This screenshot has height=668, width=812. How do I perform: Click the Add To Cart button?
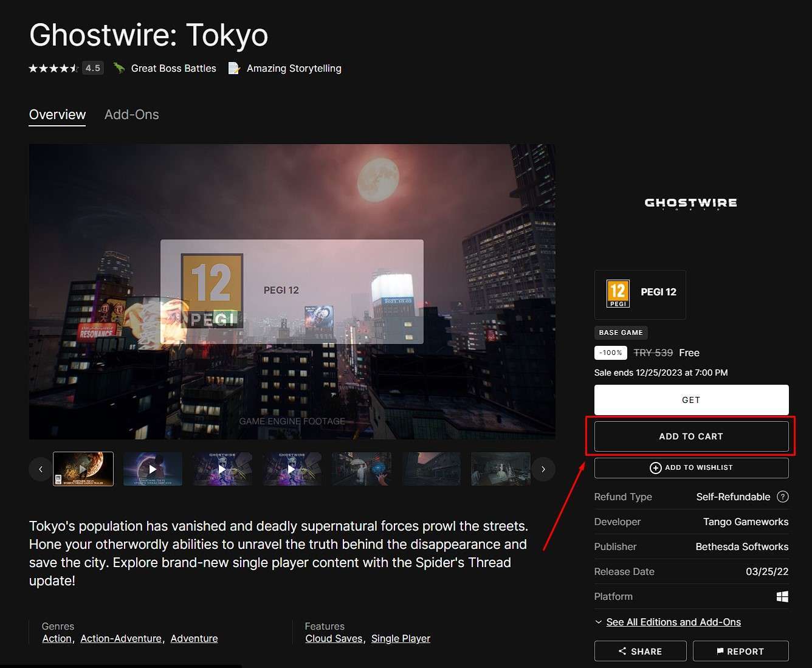[691, 436]
